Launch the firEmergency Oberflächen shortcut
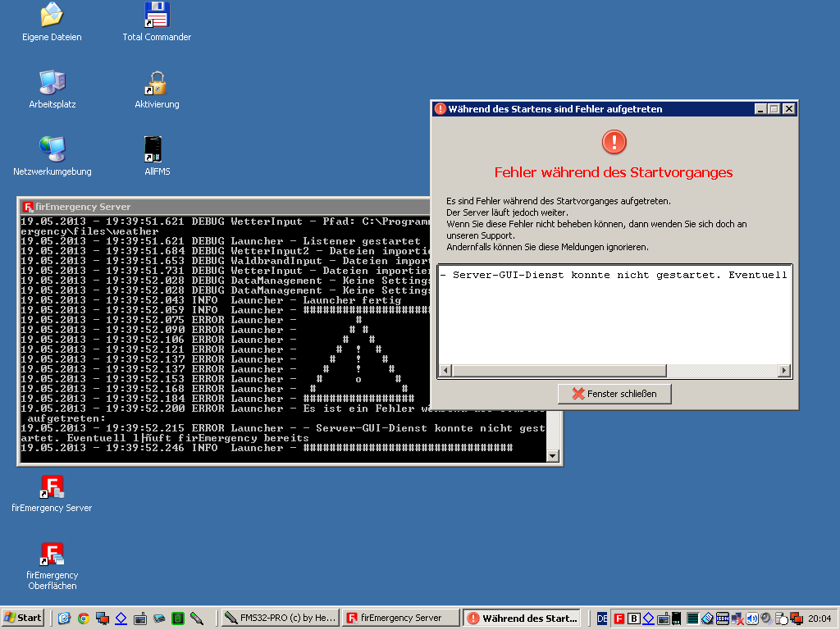The height and width of the screenshot is (630, 840). pos(52,555)
